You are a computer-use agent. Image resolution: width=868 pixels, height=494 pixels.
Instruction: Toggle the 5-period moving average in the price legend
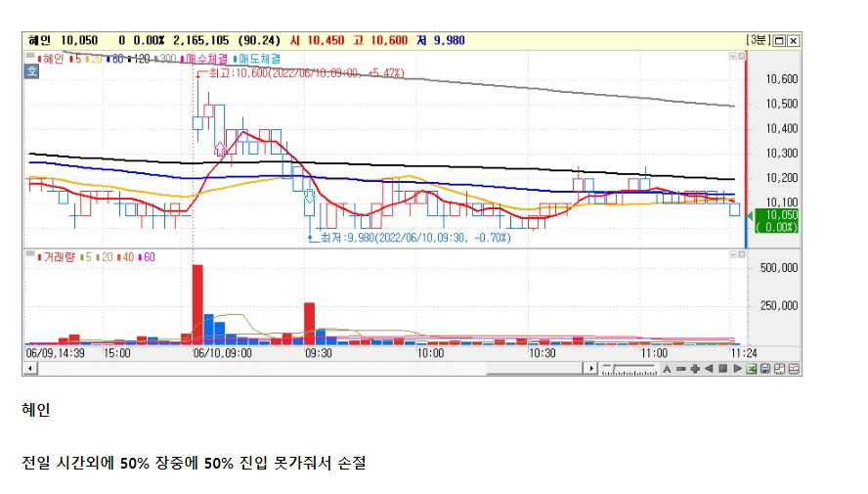tap(76, 59)
